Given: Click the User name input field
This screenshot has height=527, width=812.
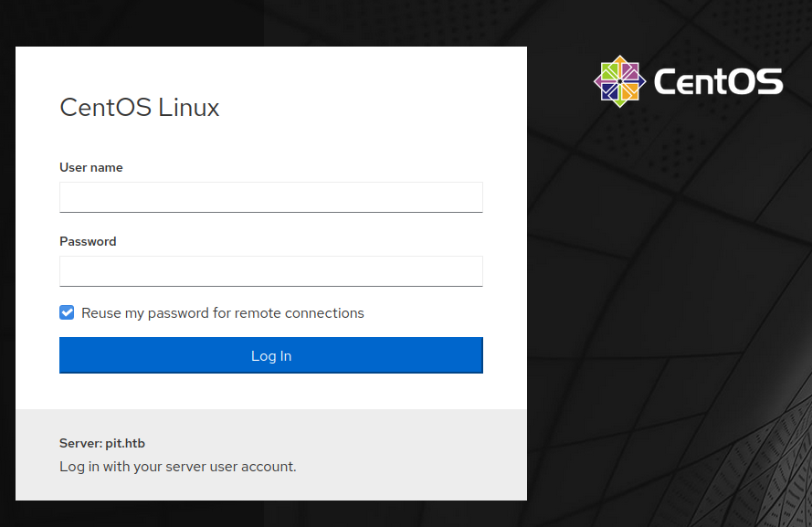Looking at the screenshot, I should click(x=271, y=196).
